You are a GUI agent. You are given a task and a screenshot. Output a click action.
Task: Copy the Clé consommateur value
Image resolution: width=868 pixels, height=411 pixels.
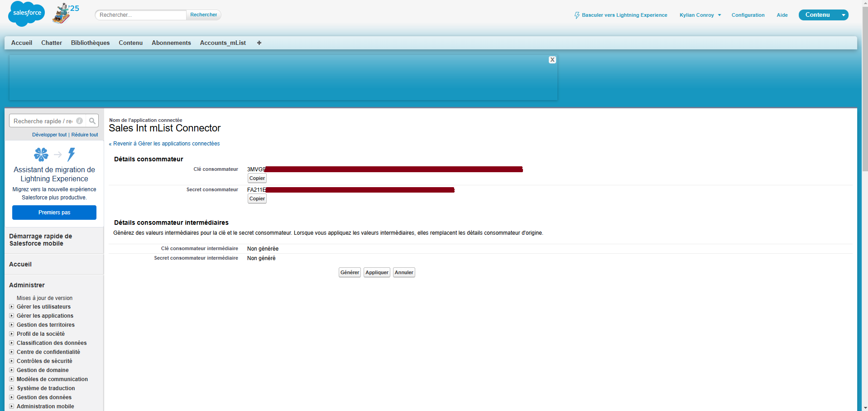pos(257,178)
